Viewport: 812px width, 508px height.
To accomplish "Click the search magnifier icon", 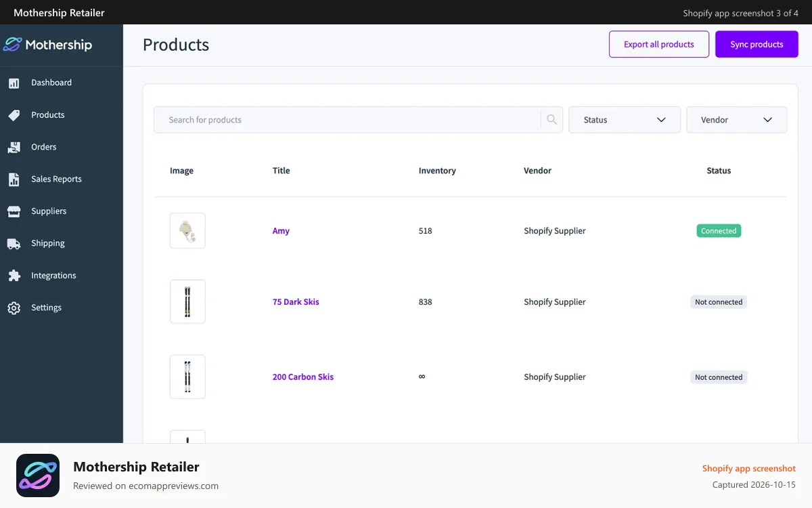I will pos(551,120).
